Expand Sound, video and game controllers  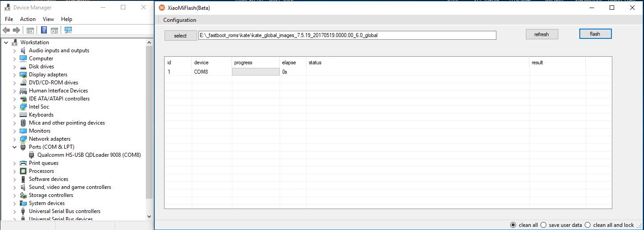point(14,187)
